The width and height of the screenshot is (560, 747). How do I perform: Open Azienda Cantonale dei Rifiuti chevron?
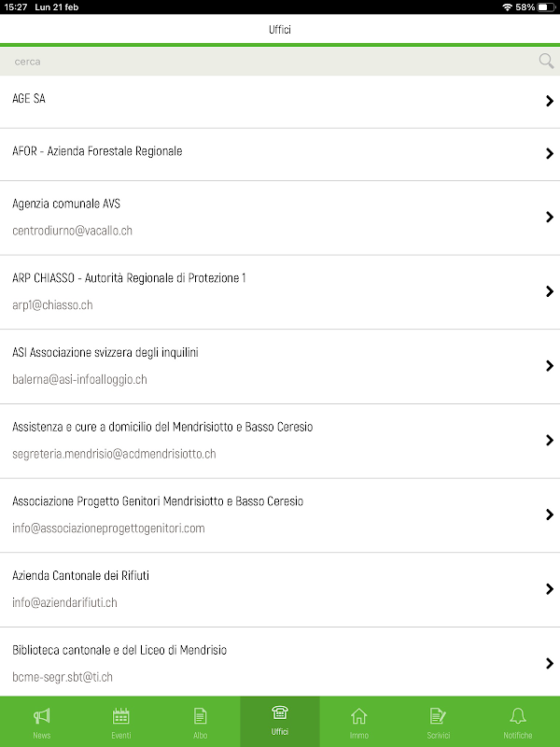coord(550,589)
